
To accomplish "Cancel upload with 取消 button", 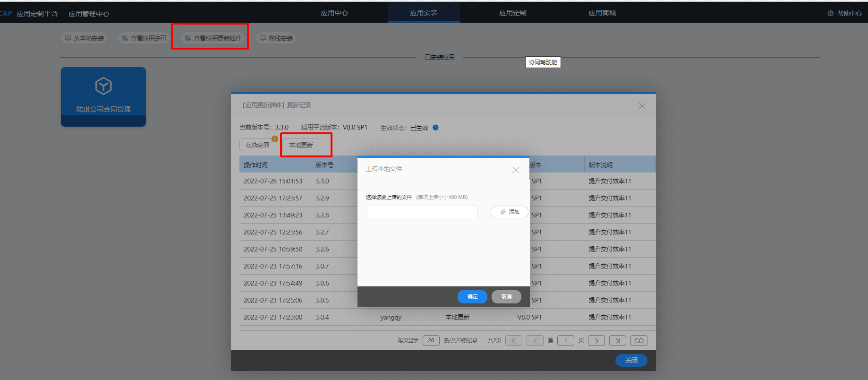I will (x=506, y=296).
